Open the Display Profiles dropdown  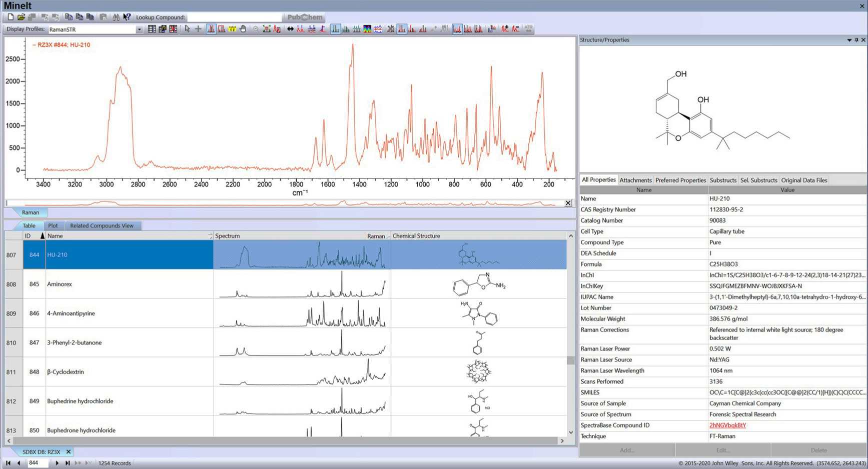tap(139, 29)
